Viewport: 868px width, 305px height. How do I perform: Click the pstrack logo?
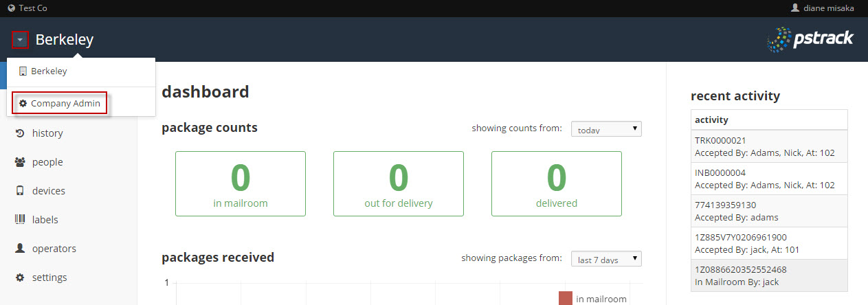[810, 40]
